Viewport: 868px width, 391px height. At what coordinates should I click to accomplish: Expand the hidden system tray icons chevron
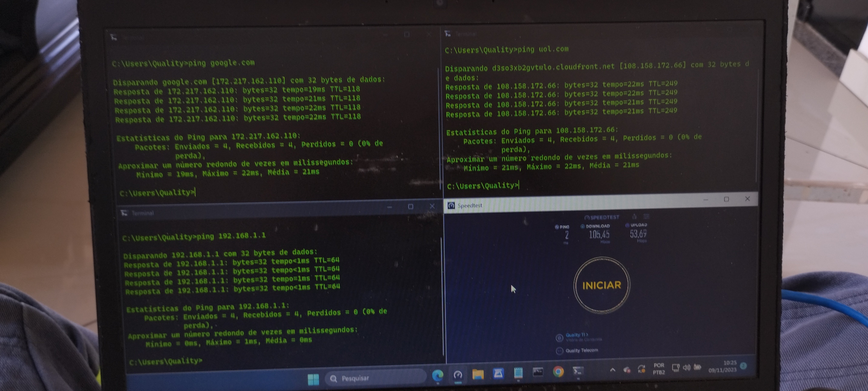pyautogui.click(x=612, y=370)
